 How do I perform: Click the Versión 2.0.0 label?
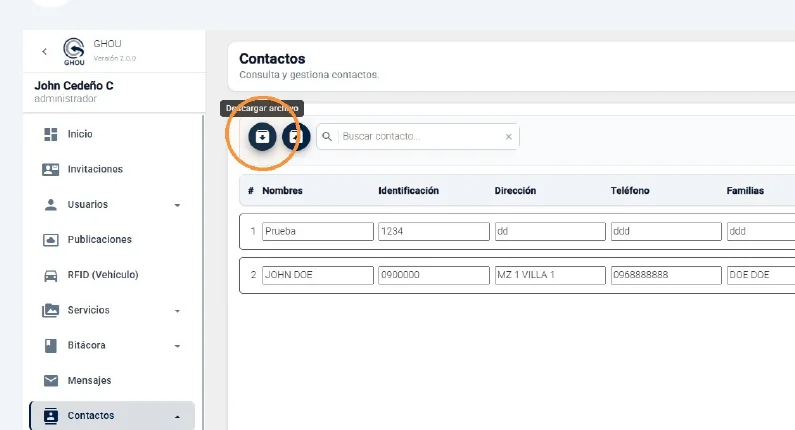click(115, 58)
